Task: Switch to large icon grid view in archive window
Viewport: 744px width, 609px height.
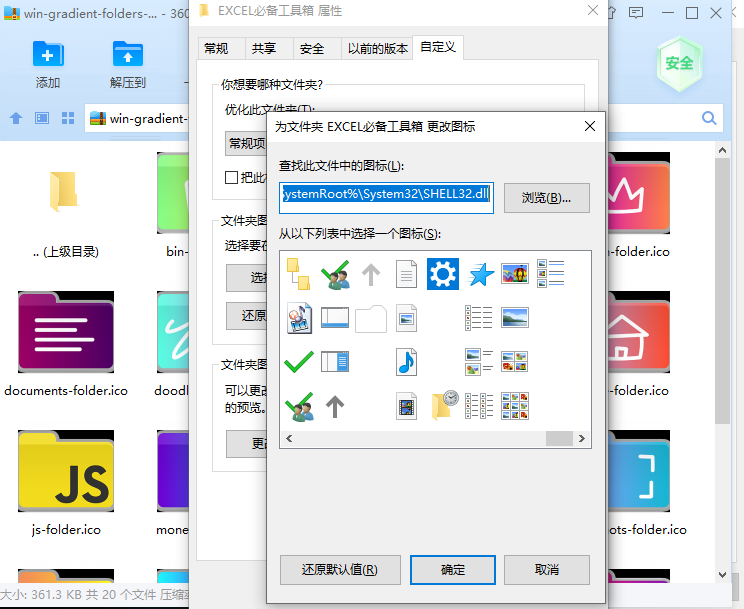Action: tap(68, 118)
